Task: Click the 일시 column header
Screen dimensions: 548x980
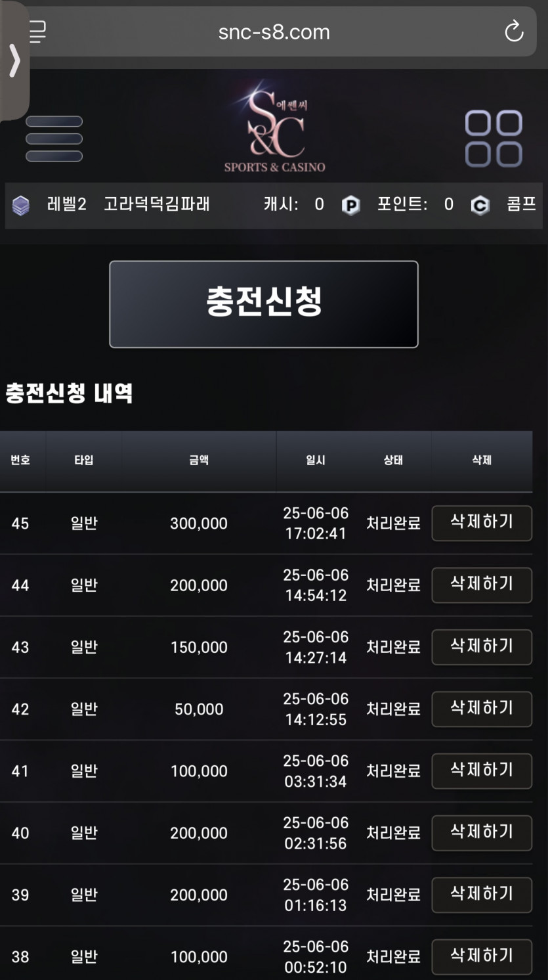Action: click(x=316, y=460)
